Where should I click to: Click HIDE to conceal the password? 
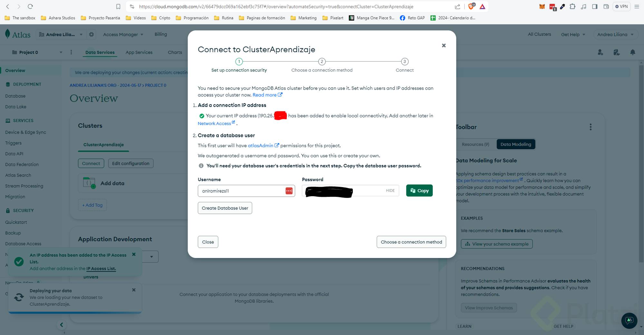click(x=390, y=191)
